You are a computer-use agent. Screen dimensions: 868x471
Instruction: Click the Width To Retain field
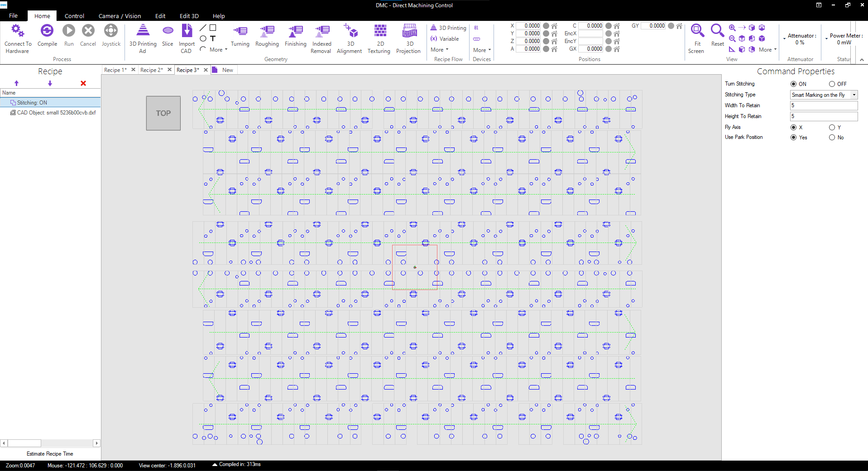[x=823, y=105]
